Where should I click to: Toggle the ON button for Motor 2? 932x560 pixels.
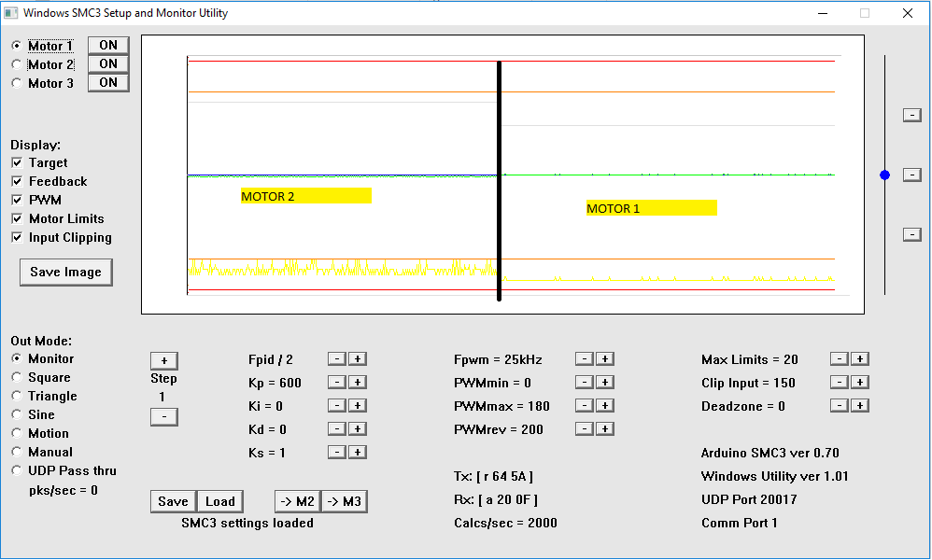point(108,64)
